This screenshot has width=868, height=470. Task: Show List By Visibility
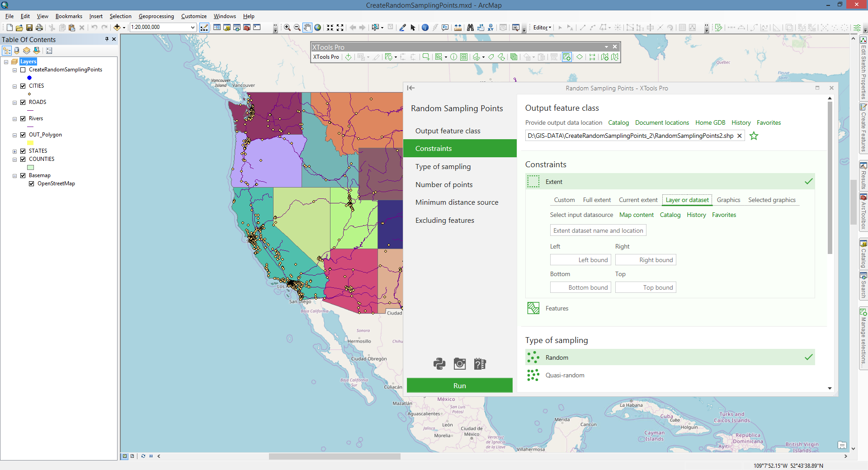[x=27, y=51]
